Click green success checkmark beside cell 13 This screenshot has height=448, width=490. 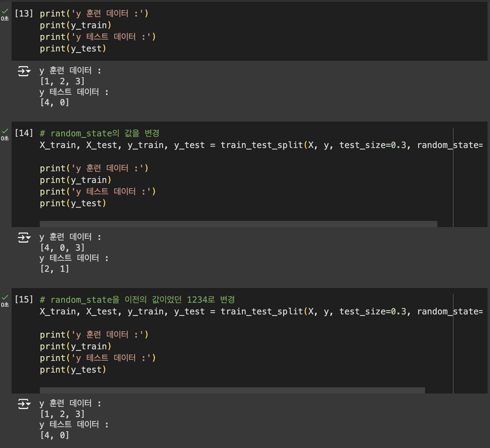pos(5,11)
